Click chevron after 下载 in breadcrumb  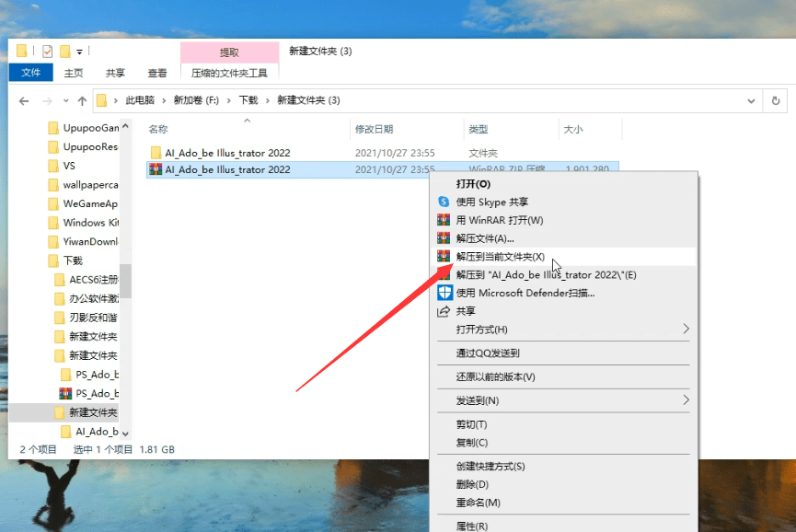click(268, 100)
